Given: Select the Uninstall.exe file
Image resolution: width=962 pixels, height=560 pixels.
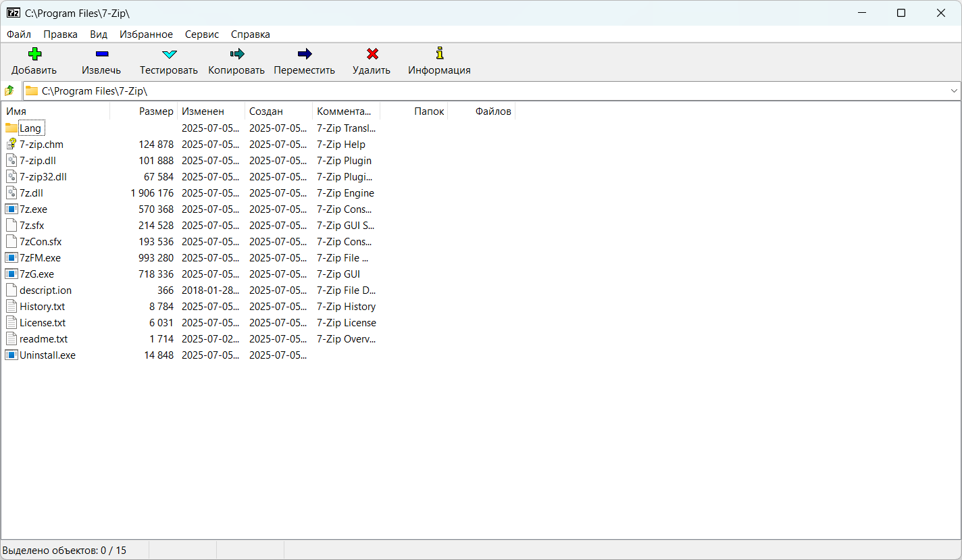Looking at the screenshot, I should tap(47, 355).
